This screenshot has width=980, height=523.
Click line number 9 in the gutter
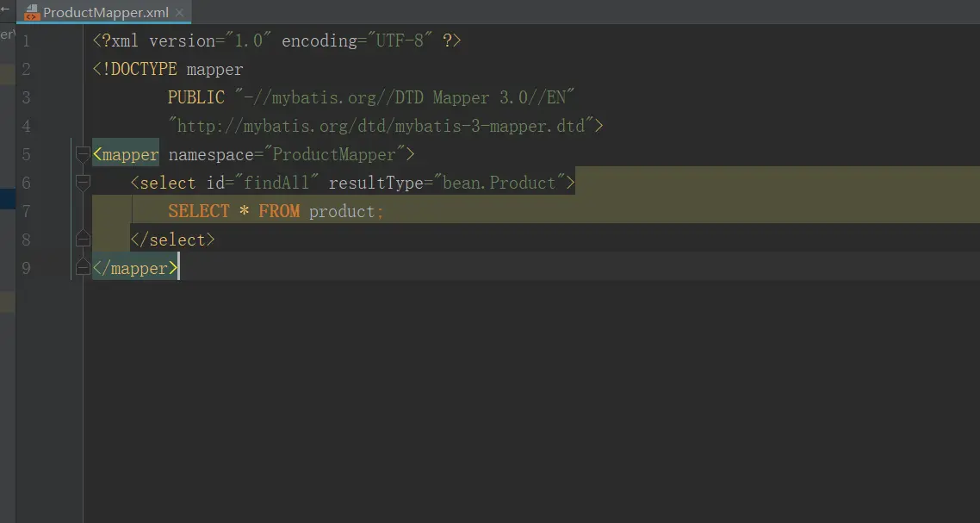[26, 268]
